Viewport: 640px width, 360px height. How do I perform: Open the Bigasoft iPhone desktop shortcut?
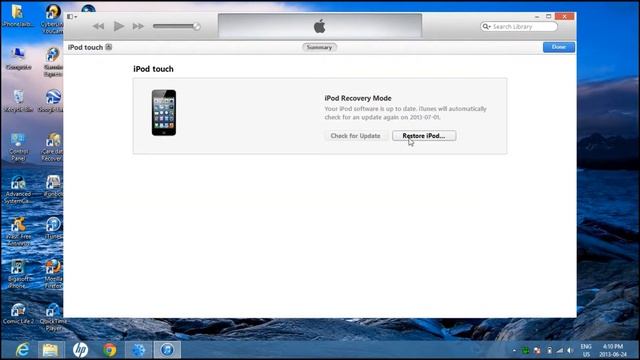click(x=18, y=273)
